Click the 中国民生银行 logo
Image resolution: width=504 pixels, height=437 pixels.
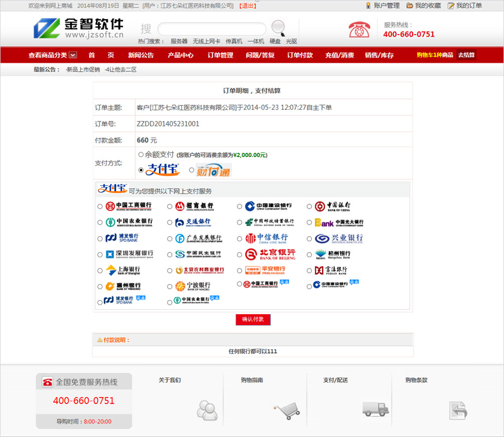(198, 254)
